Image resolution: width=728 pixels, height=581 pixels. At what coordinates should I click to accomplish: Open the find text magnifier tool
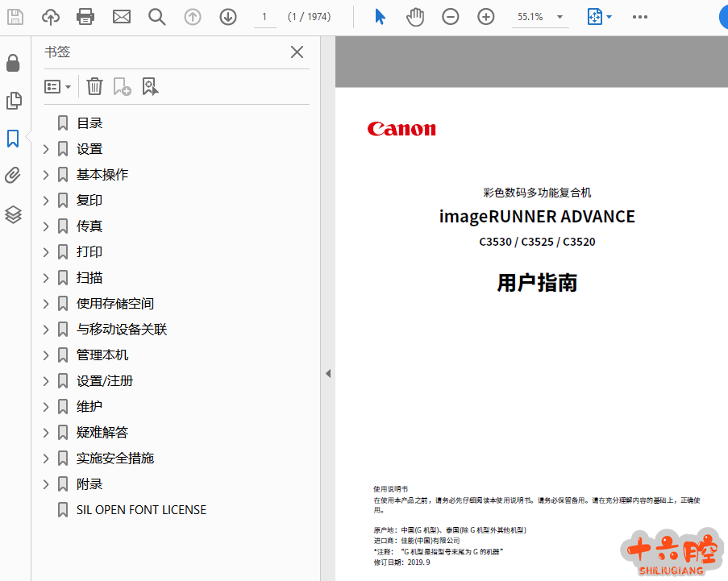[156, 17]
